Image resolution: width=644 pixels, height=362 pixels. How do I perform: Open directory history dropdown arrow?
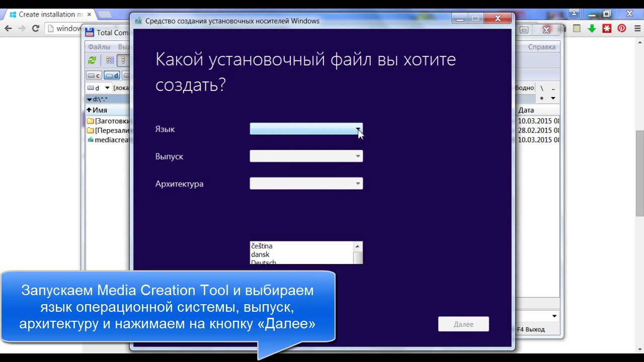(553, 99)
